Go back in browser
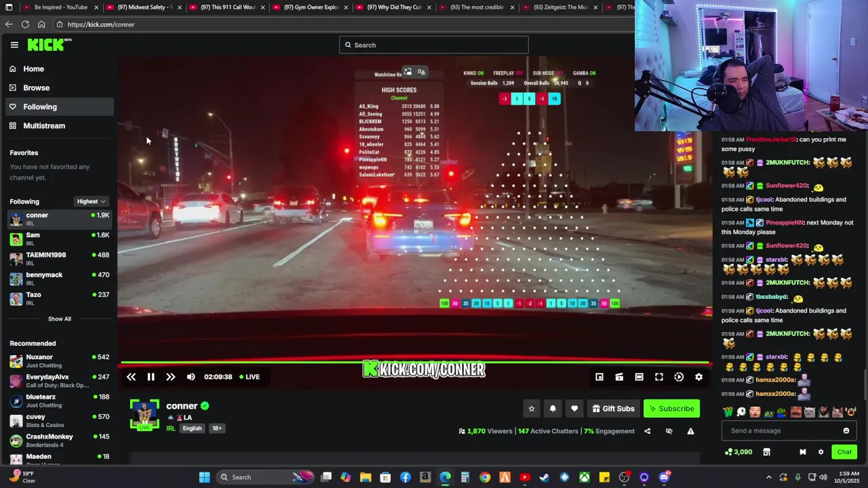This screenshot has width=868, height=488. pyautogui.click(x=9, y=24)
